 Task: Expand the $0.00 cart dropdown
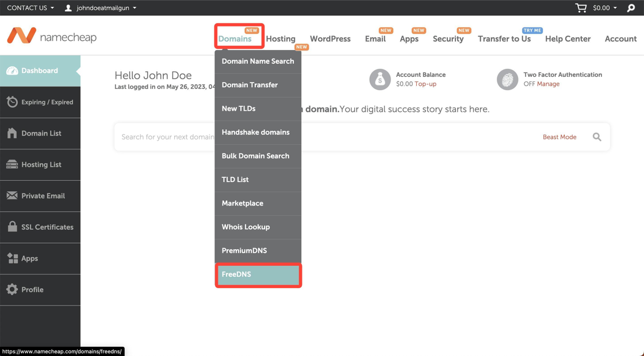tap(604, 8)
